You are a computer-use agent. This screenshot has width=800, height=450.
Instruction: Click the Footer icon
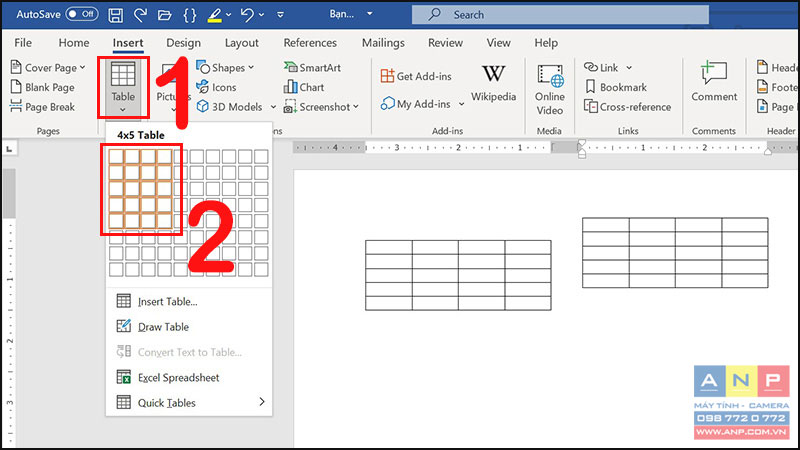[x=762, y=86]
